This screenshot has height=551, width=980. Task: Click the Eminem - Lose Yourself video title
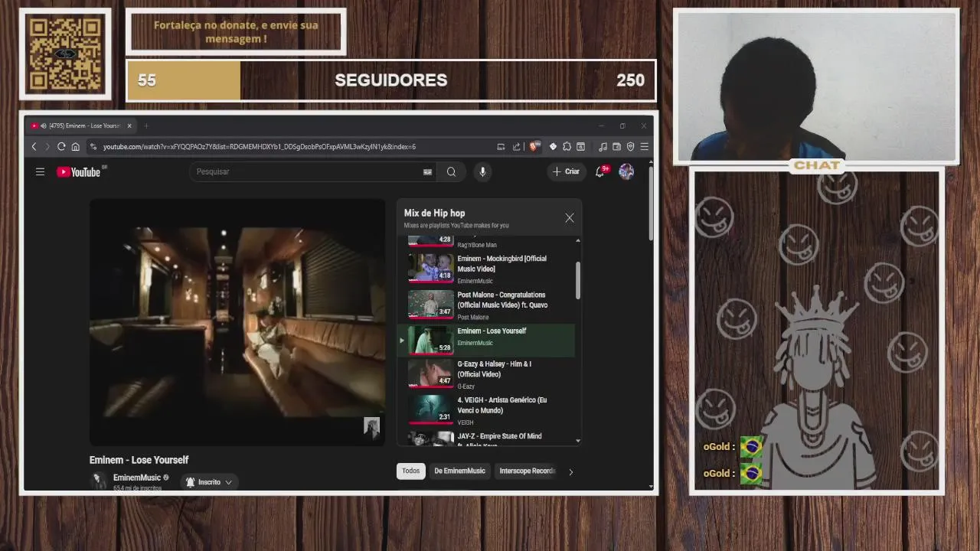(139, 460)
